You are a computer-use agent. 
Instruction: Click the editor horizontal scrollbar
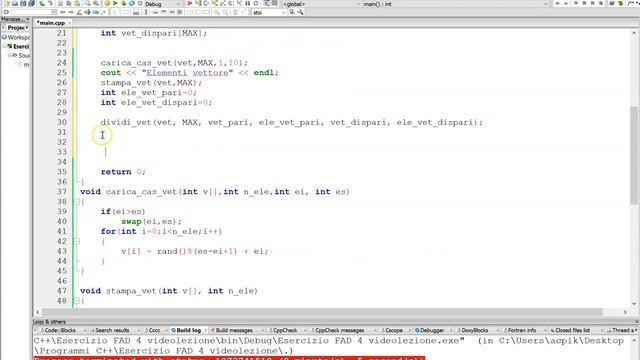322,312
